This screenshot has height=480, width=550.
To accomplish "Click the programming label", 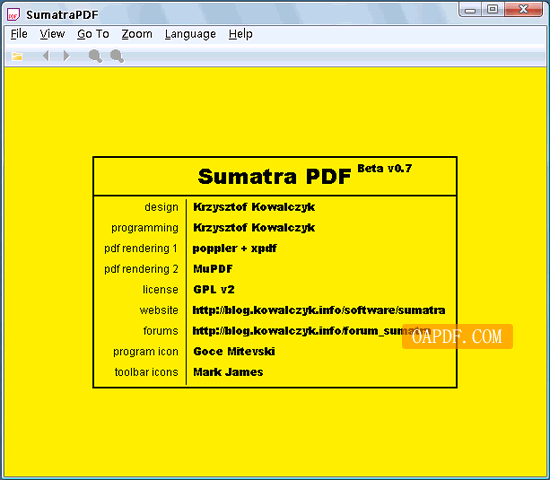I will 145,228.
